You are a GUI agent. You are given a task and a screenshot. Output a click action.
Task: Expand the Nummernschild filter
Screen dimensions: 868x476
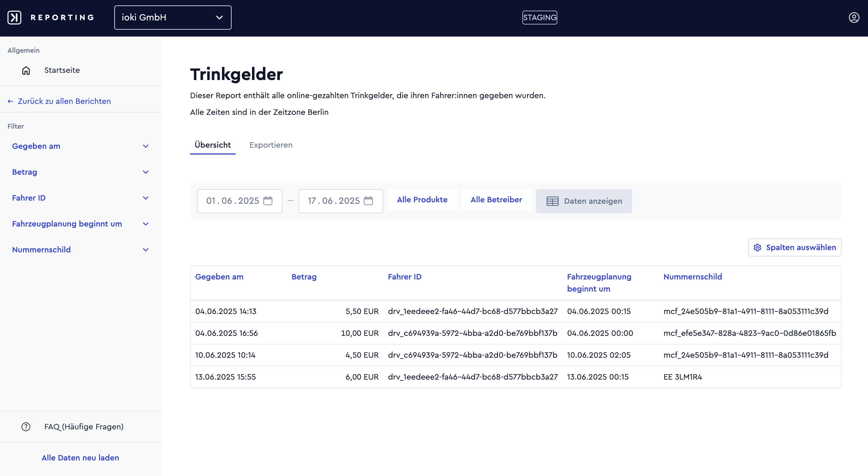pos(81,250)
